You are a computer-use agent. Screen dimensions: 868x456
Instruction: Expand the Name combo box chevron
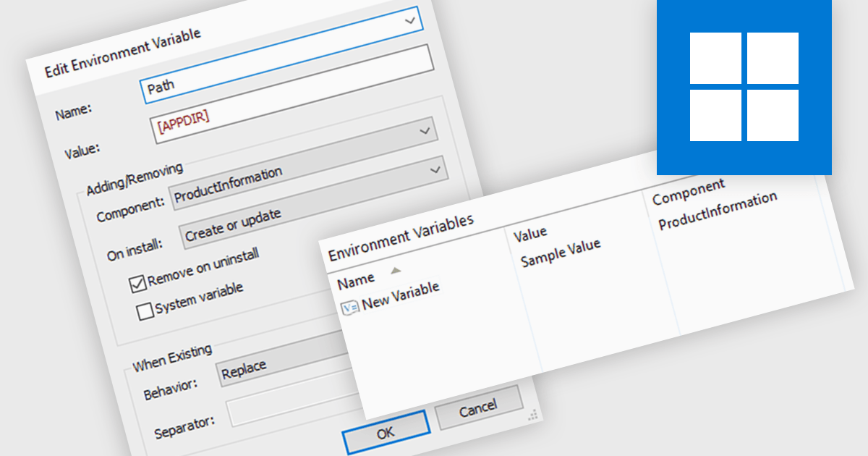(411, 21)
